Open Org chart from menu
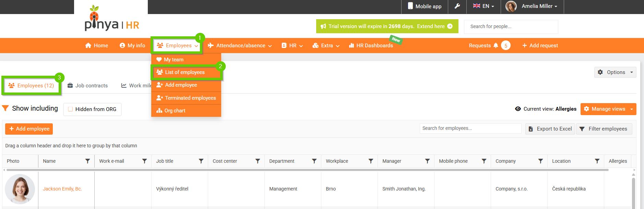 186,111
